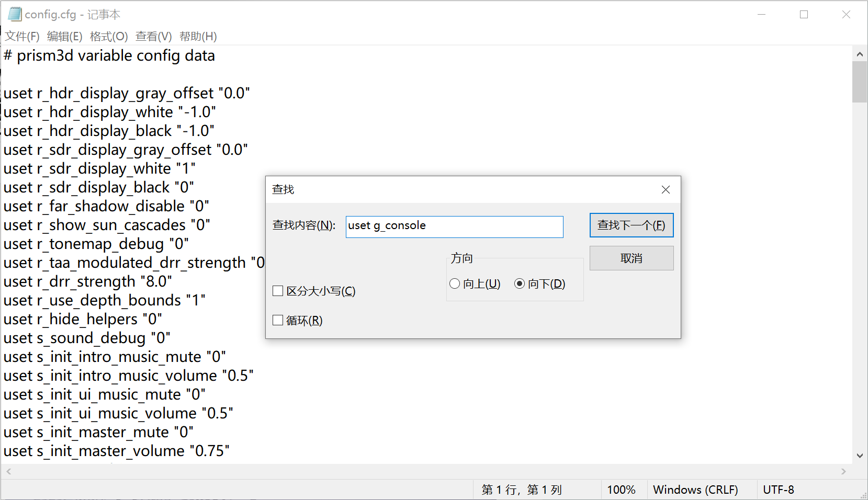Expand the 查看(V) menu
This screenshot has width=868, height=500.
tap(153, 37)
